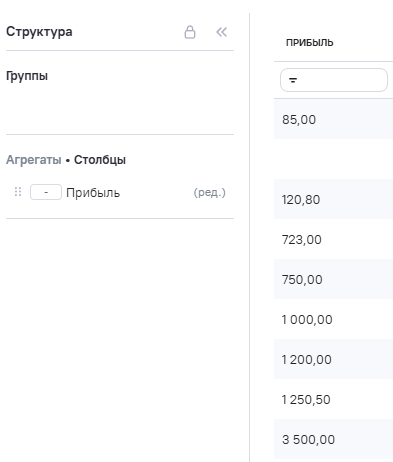Click the Группы section label
The image size is (393, 462).
tap(27, 76)
